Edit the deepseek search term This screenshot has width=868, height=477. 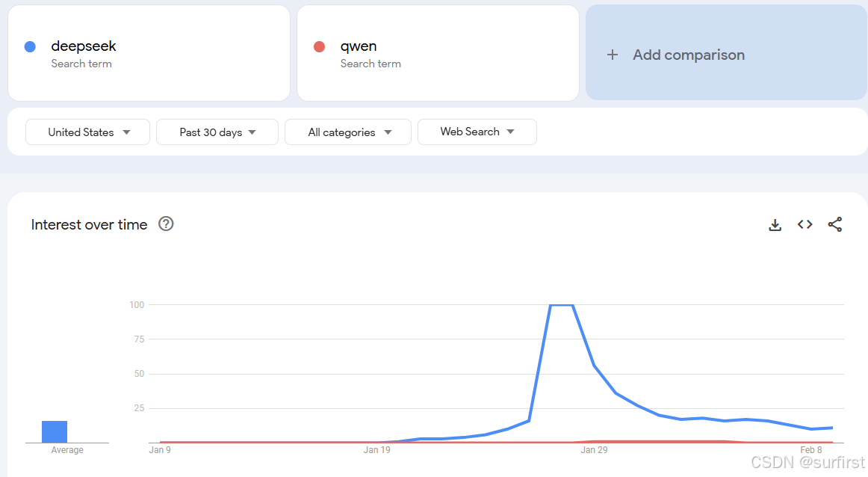click(x=84, y=46)
